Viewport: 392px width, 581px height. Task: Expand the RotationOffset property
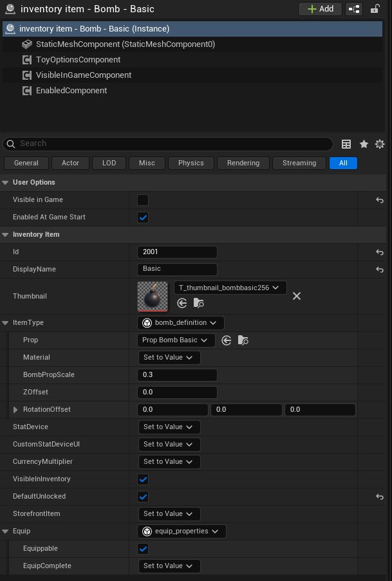(x=15, y=410)
